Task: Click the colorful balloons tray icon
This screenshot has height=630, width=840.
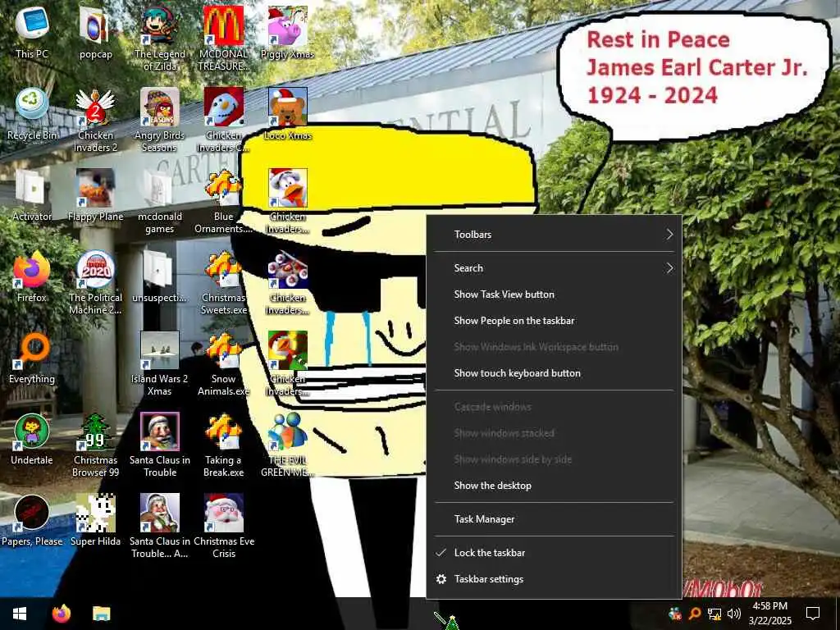Action: point(675,614)
